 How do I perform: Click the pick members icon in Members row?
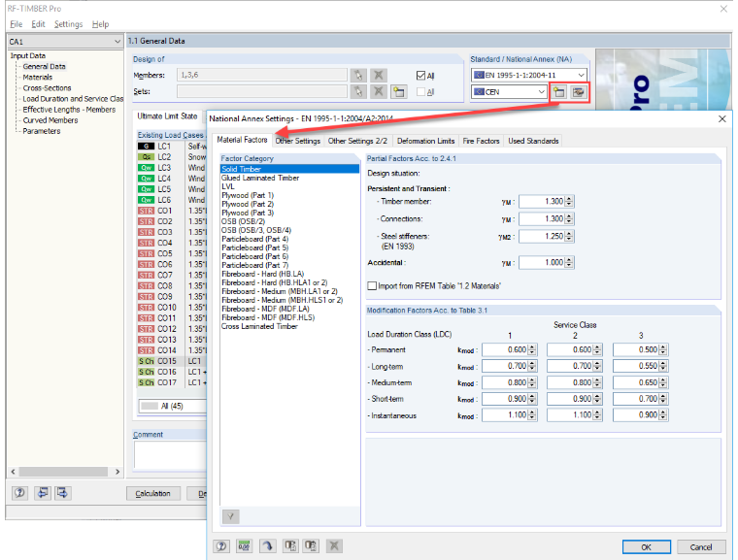pyautogui.click(x=358, y=76)
